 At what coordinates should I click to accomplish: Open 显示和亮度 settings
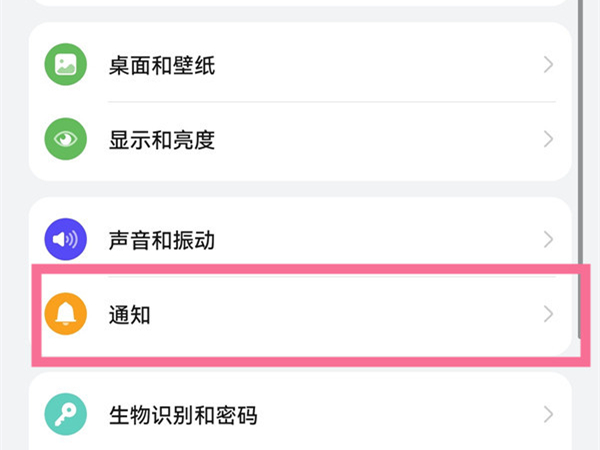[x=162, y=139]
